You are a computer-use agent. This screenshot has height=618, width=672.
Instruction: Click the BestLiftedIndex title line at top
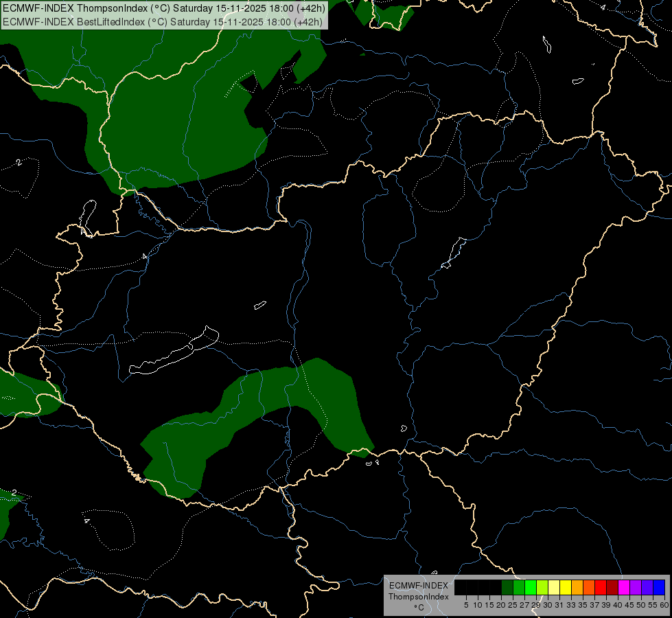coord(163,22)
